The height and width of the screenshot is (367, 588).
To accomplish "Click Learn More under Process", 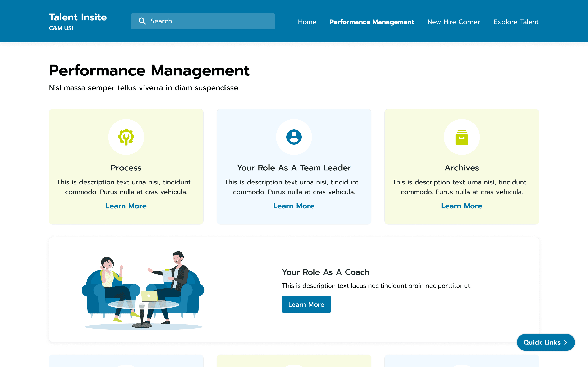I will 126,206.
